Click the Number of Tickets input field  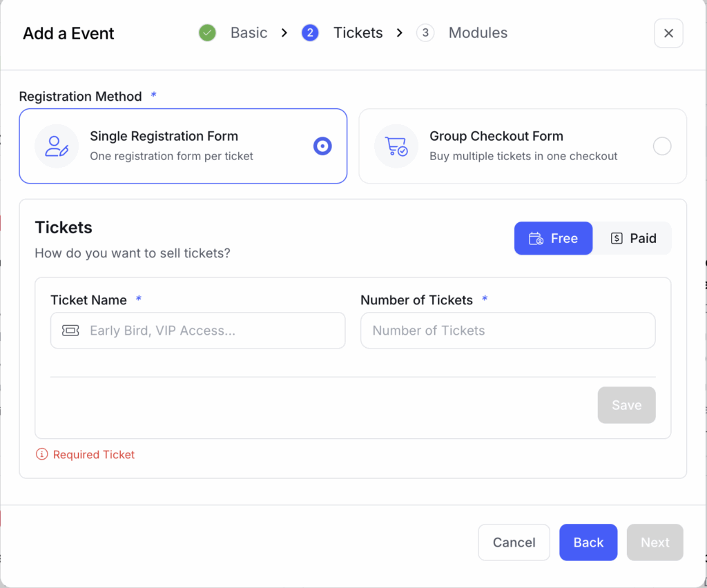[x=508, y=331]
